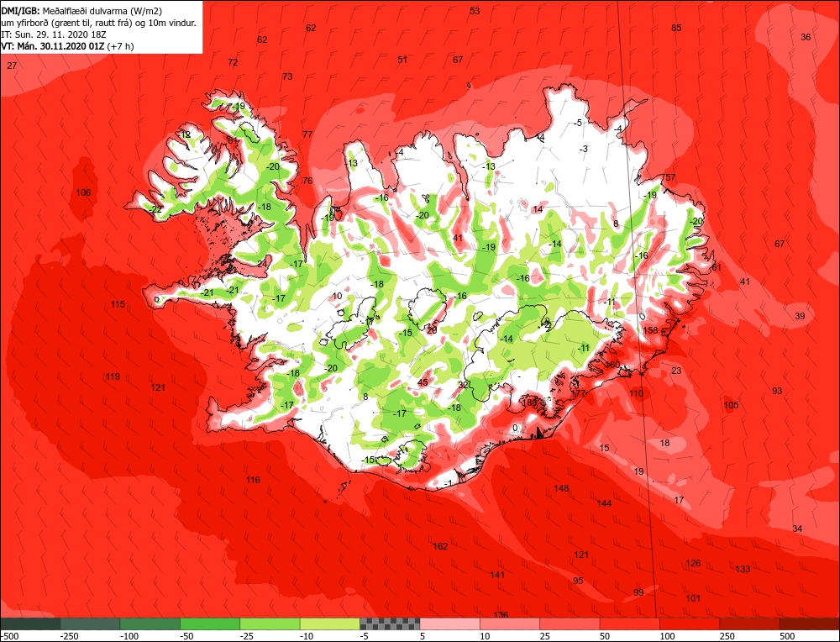Image resolution: width=840 pixels, height=642 pixels.
Task: Click the ocean value '141'
Action: [497, 575]
